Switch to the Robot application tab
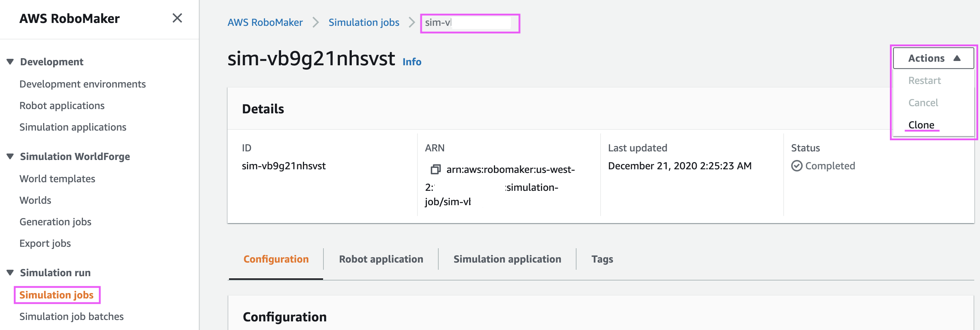 click(381, 259)
